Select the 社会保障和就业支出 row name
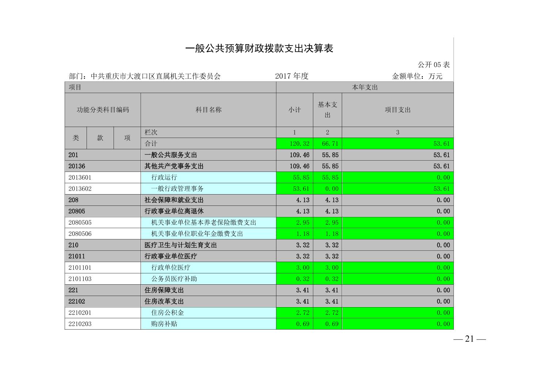The height and width of the screenshot is (392, 555). (174, 200)
